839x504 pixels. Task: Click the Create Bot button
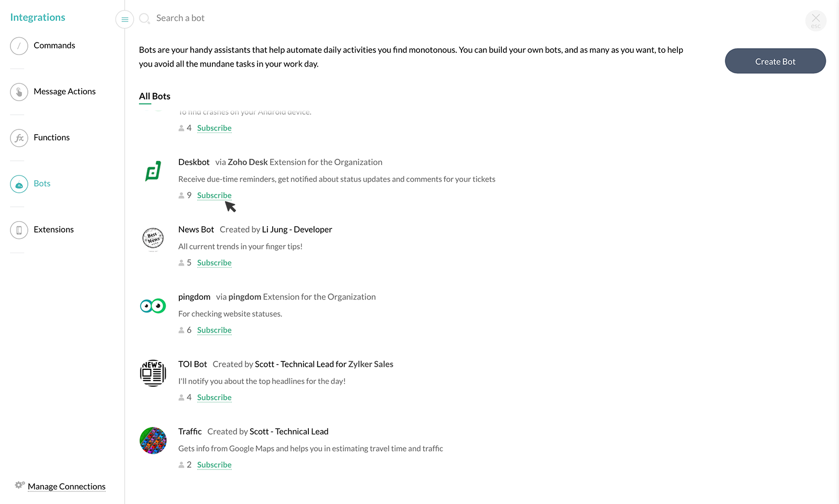pos(776,61)
